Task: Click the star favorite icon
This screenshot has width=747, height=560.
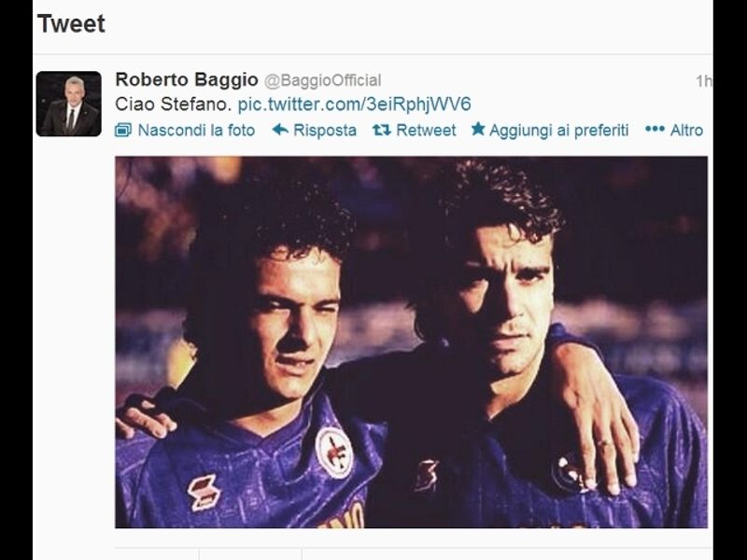Action: tap(478, 129)
